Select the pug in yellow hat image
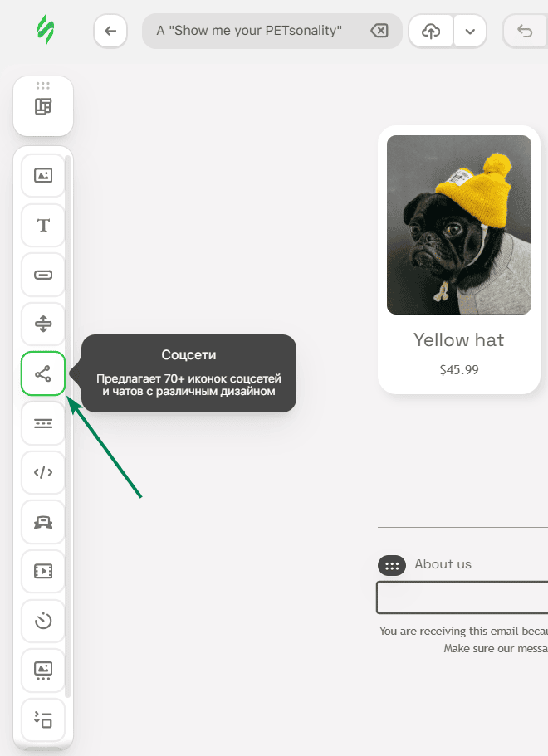 click(x=459, y=225)
